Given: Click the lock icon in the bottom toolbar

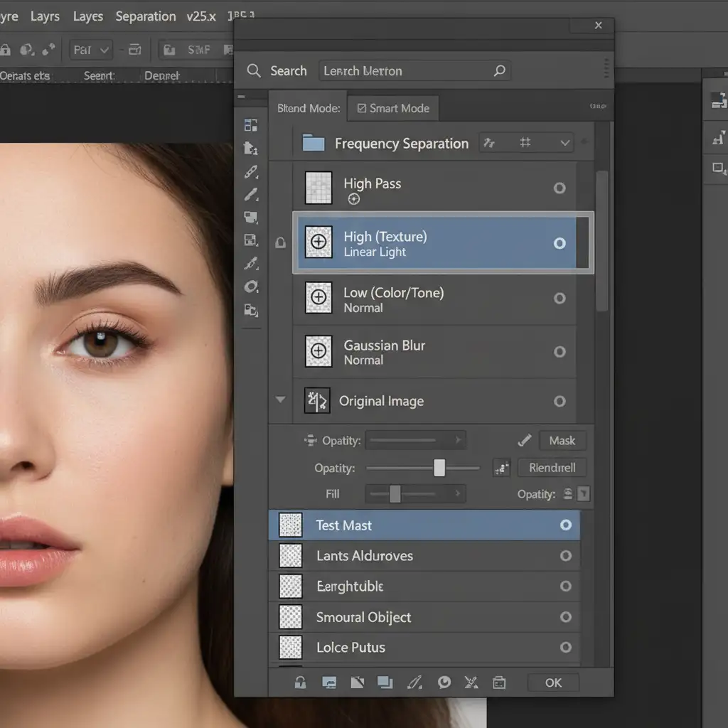Looking at the screenshot, I should pos(300,683).
